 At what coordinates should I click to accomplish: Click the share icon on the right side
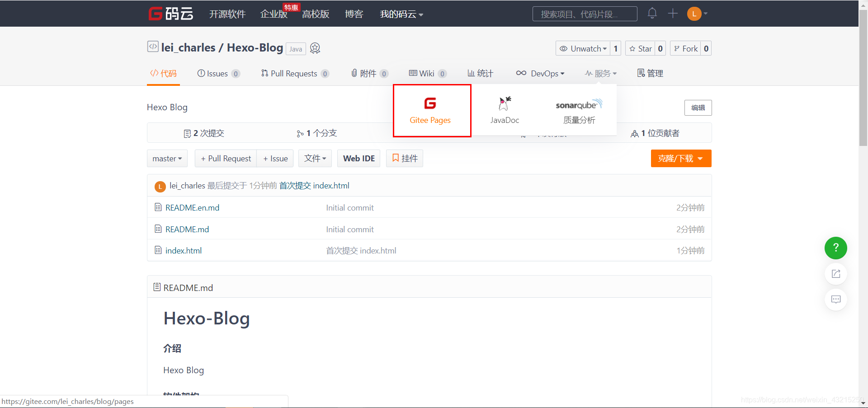point(835,274)
